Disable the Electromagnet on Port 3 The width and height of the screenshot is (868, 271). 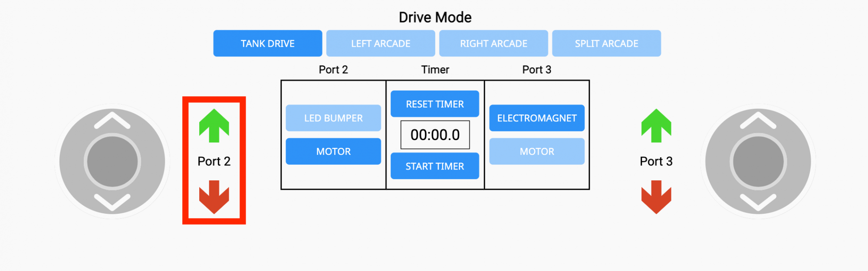(537, 118)
